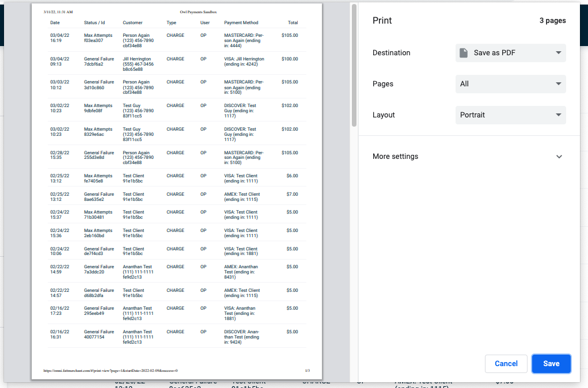This screenshot has height=388, width=588.
Task: Click the 'Customer' column header
Action: [x=132, y=22]
